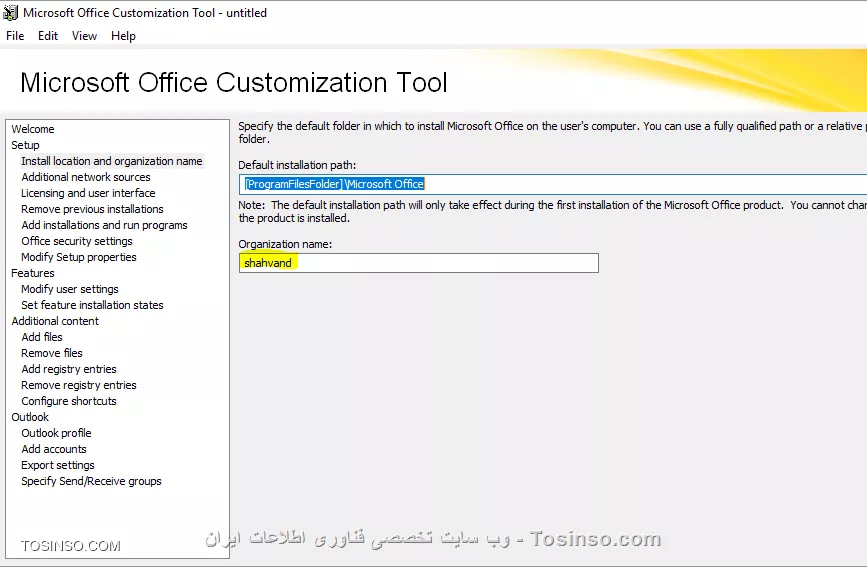Select the Outlook section heading
Viewport: 867px width, 567px height.
30,418
